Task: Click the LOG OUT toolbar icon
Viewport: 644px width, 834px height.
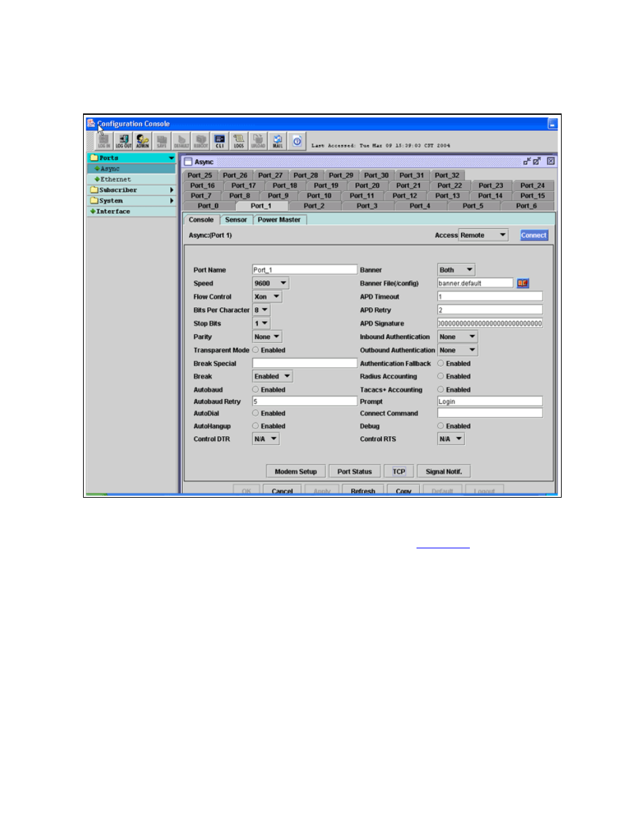Action: pos(124,141)
